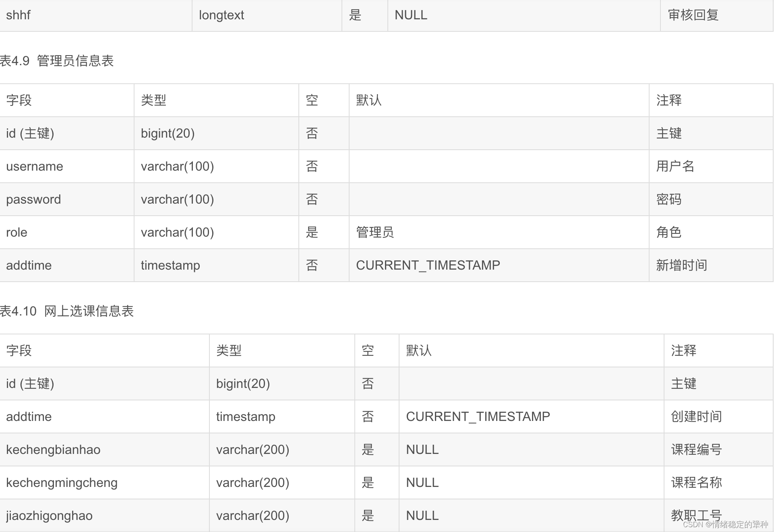774x532 pixels.
Task: Click the '类型' header in course selection table
Action: (229, 351)
